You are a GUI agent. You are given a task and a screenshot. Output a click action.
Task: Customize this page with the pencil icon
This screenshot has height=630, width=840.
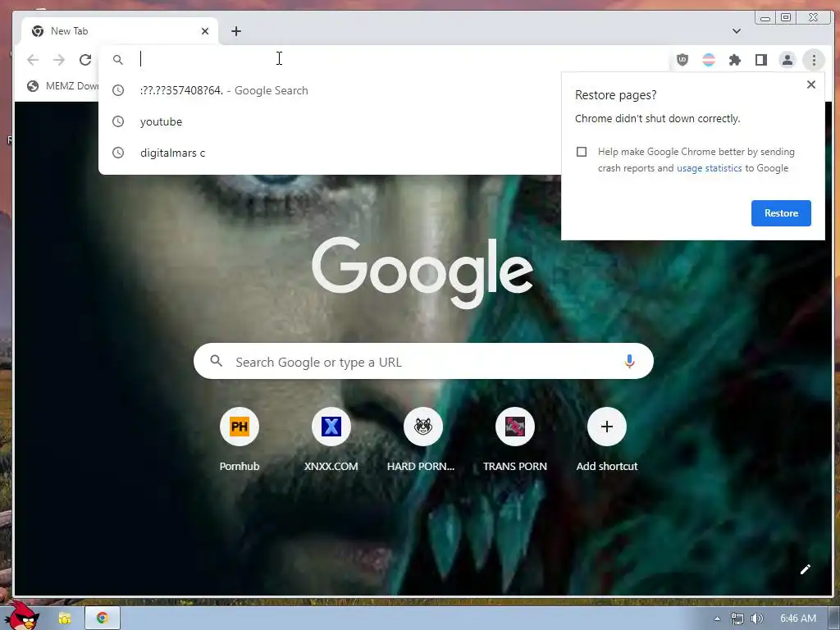point(806,569)
